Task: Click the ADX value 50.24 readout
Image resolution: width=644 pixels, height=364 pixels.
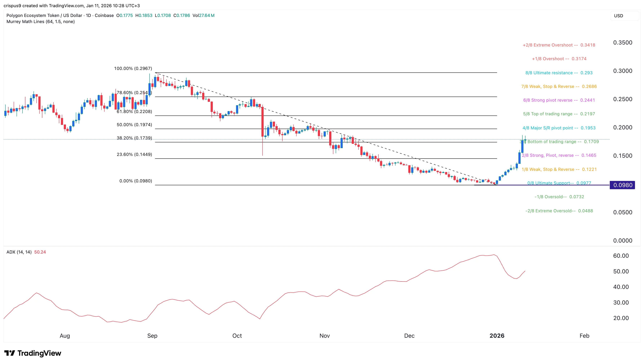Action: click(40, 252)
